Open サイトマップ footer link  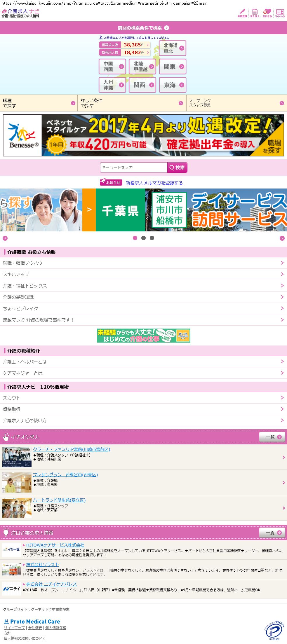14,628
